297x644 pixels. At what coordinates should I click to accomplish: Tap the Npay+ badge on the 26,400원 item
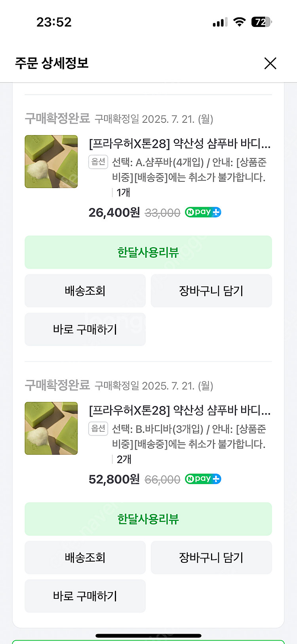203,212
